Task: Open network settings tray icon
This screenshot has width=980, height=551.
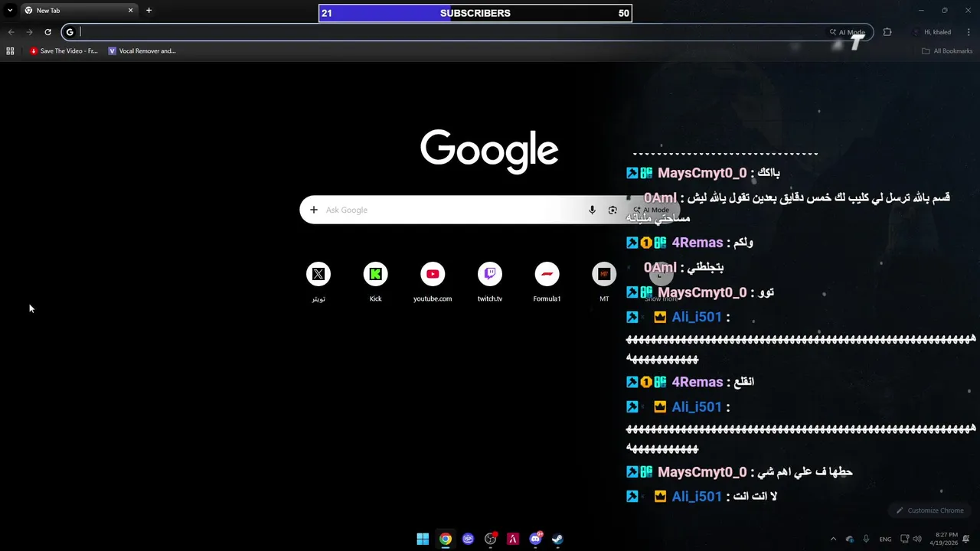Action: 904,539
